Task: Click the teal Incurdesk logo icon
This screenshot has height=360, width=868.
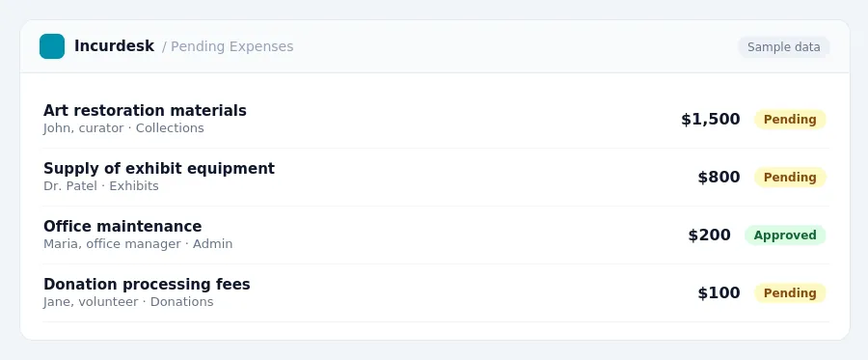Action: tap(52, 46)
